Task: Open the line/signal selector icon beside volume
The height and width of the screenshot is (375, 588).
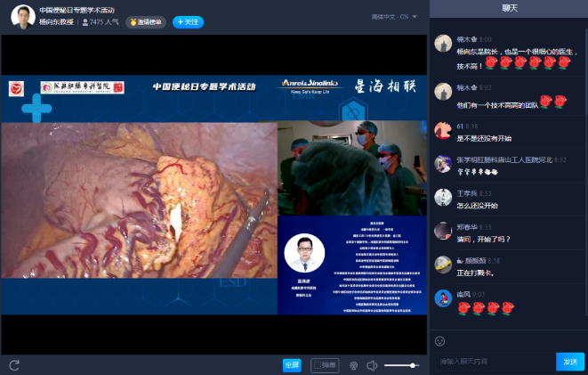Action: coord(353,365)
